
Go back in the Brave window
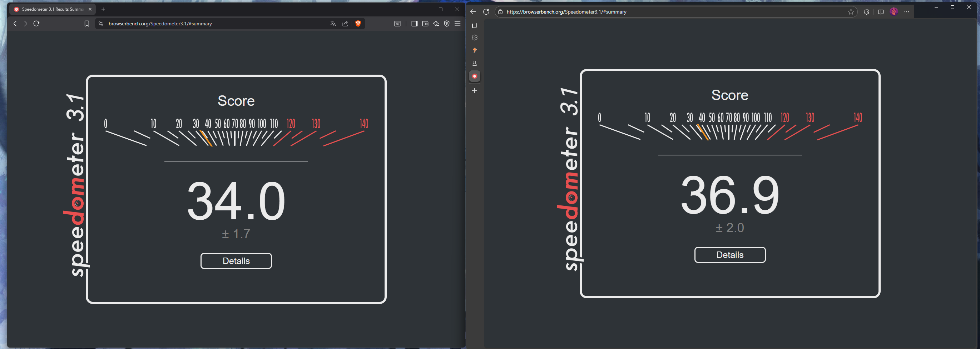[15, 24]
